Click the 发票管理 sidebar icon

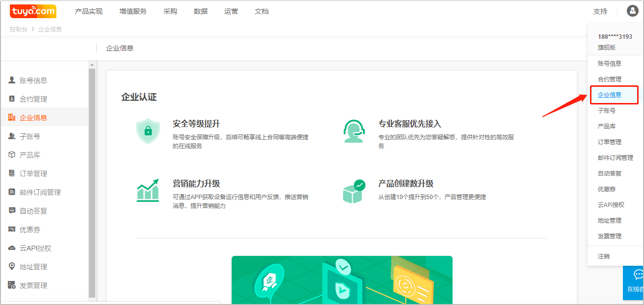click(x=12, y=285)
